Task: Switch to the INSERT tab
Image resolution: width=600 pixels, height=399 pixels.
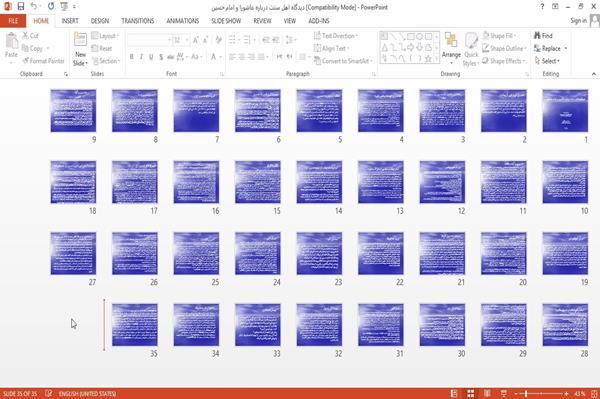Action: pos(70,21)
